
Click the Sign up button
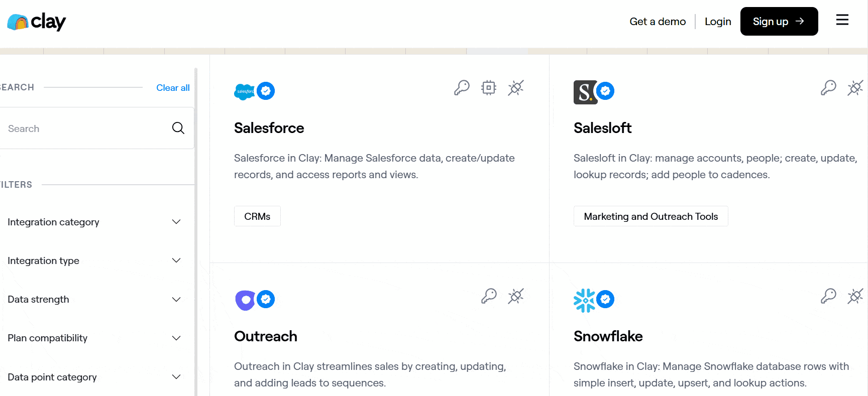click(779, 22)
